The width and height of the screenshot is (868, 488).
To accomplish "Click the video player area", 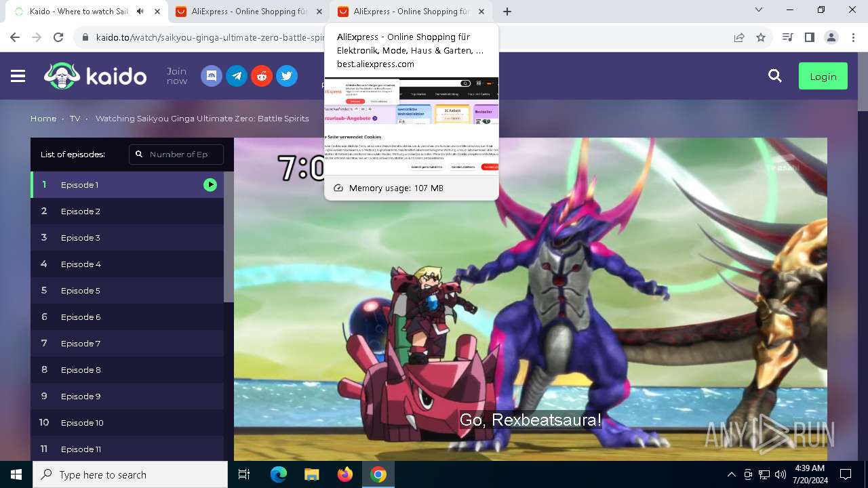I will [x=530, y=300].
